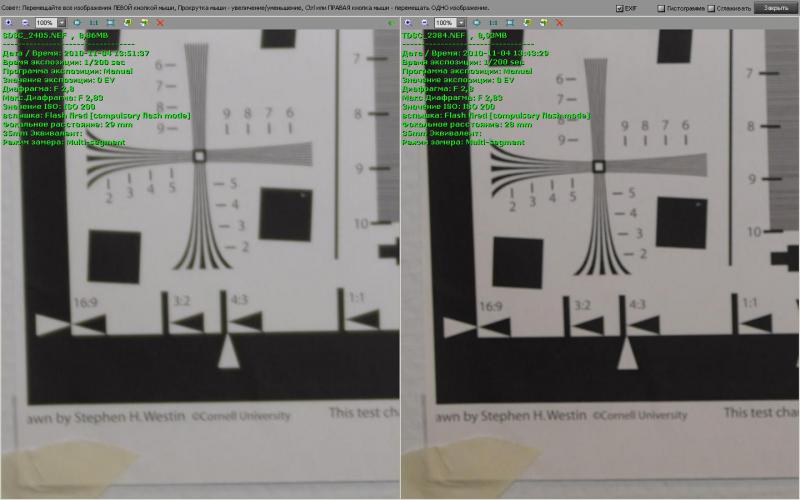The image size is (800, 500).
Task: Click left panel's 'Фокусное расстояние: 29 mm' line
Action: [67, 124]
